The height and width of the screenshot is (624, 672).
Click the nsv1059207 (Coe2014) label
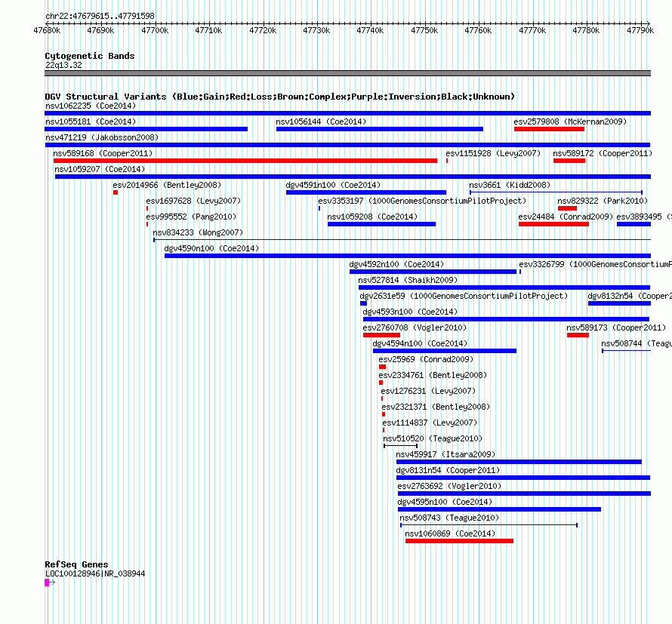pos(100,169)
